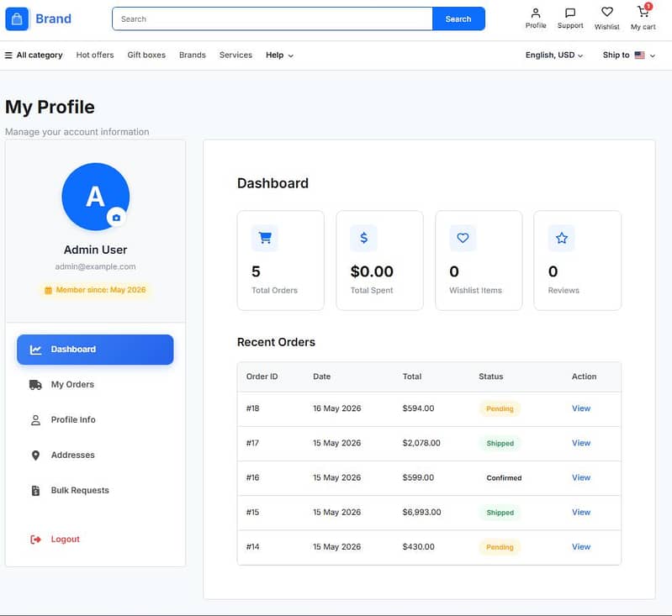Click the All category hamburger icon
The image size is (672, 616).
(8, 55)
